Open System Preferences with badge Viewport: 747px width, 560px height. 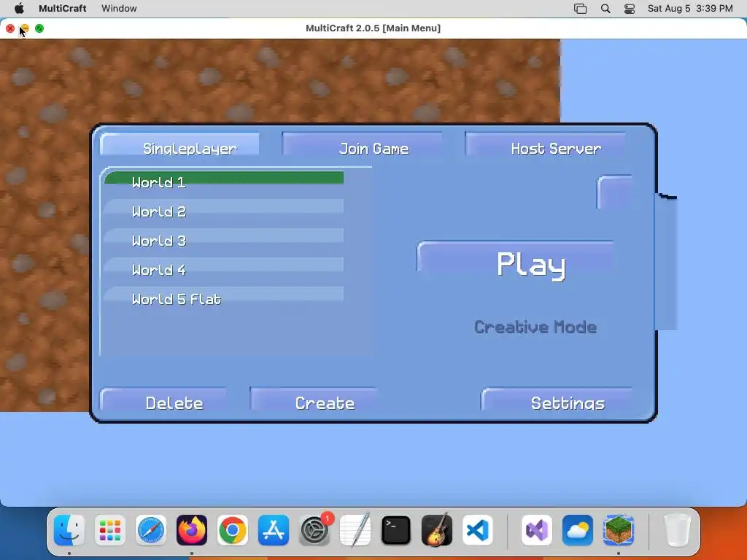pyautogui.click(x=314, y=530)
